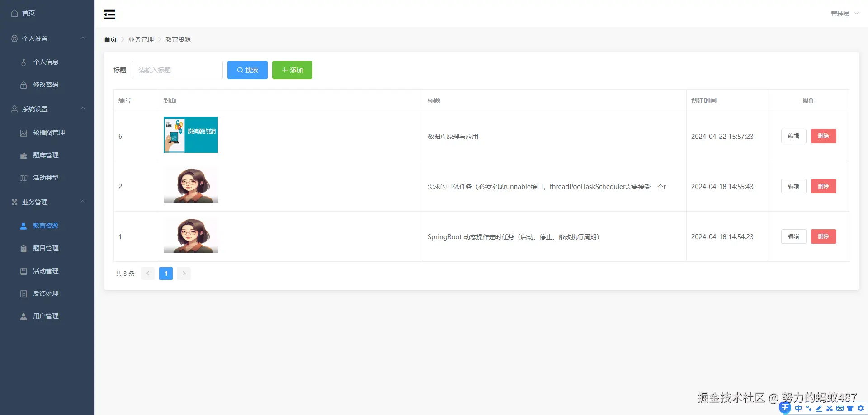Click the 题库管理 chart icon in sidebar
Viewport: 868px width, 415px height.
pyautogui.click(x=24, y=155)
